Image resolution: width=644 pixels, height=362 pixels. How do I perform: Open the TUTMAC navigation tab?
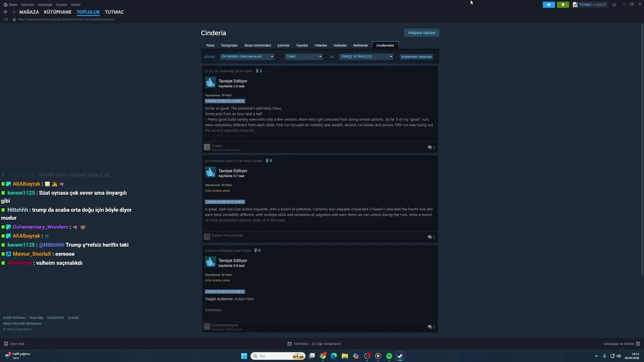pos(114,12)
